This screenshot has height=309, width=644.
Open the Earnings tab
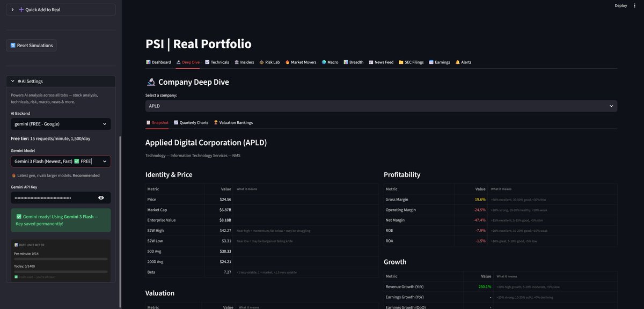[440, 62]
